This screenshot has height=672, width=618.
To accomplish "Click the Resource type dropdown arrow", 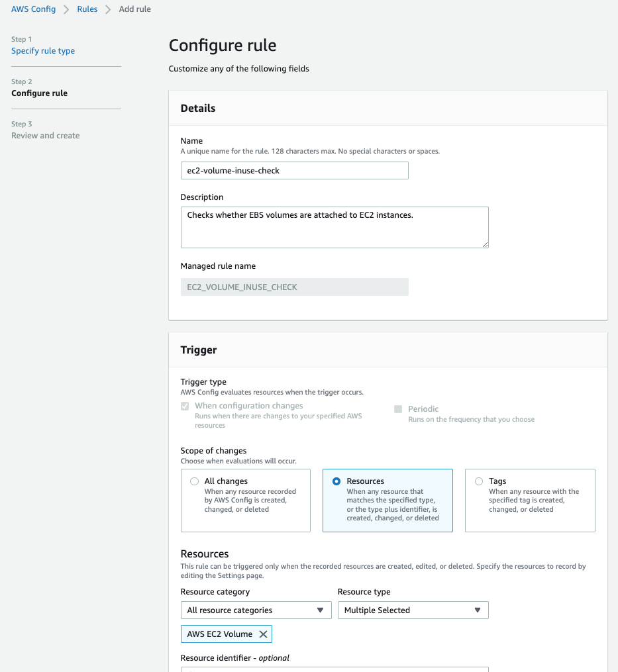I will coord(478,610).
